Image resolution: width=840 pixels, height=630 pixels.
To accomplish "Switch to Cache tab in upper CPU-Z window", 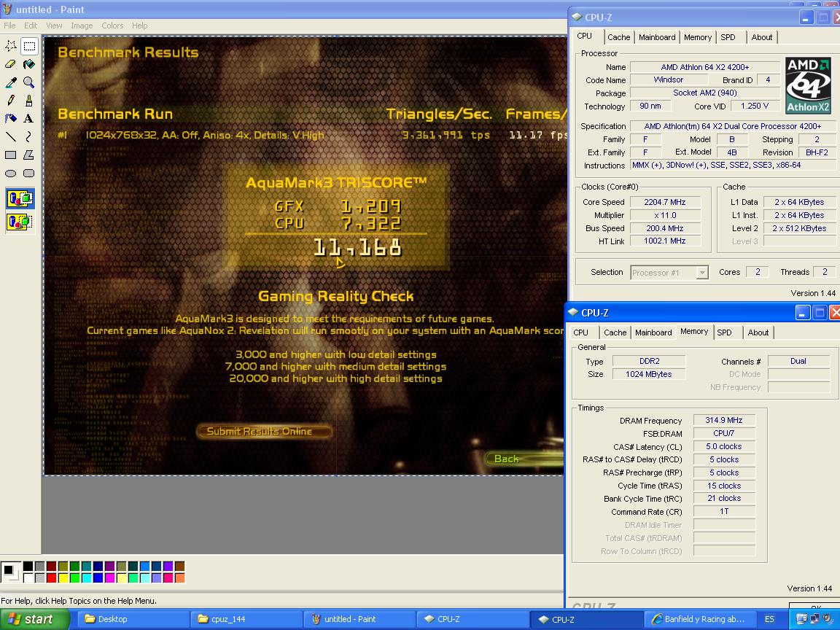I will (x=619, y=37).
